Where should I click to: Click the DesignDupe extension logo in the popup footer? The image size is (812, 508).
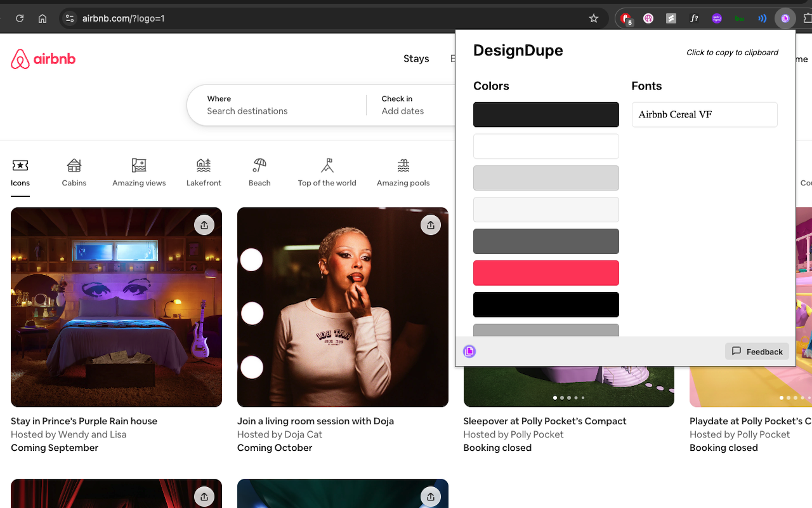click(x=469, y=351)
